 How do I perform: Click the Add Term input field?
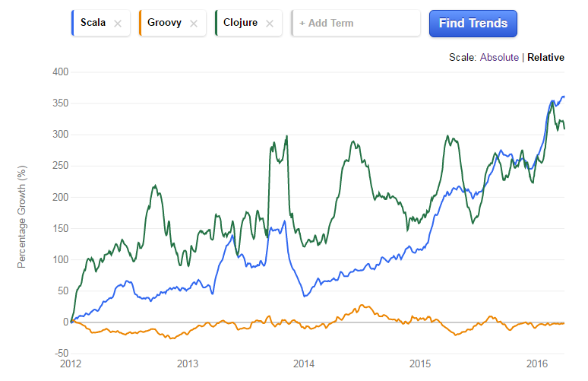point(357,23)
